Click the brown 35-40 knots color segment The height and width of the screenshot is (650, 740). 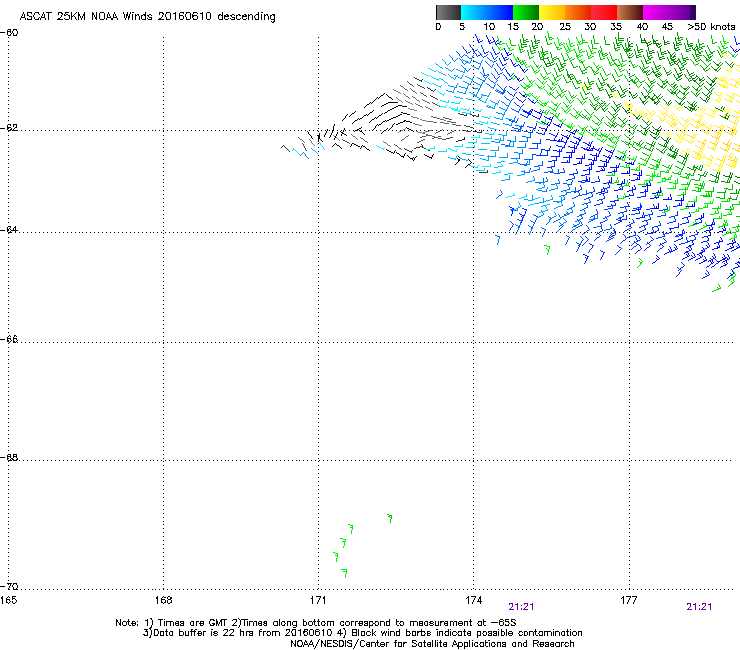tap(630, 12)
